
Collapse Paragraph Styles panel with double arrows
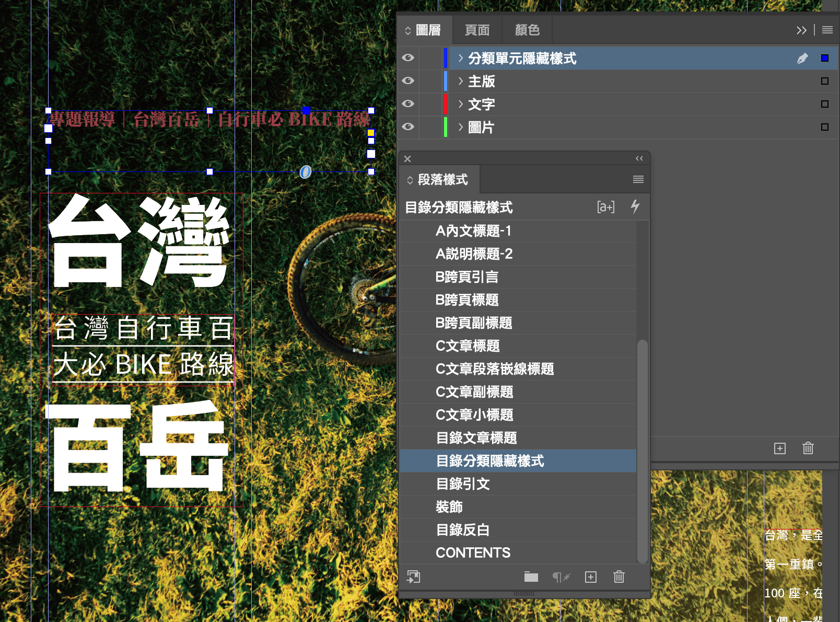[639, 158]
